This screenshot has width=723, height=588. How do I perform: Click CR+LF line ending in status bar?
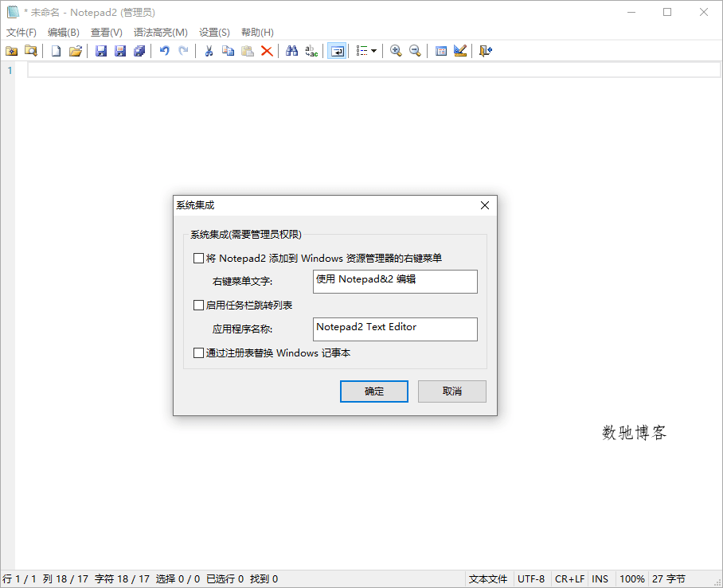pyautogui.click(x=569, y=579)
